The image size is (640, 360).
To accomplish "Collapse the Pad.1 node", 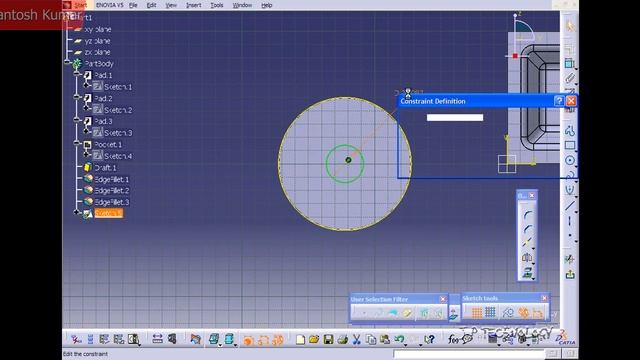I will coord(77,73).
